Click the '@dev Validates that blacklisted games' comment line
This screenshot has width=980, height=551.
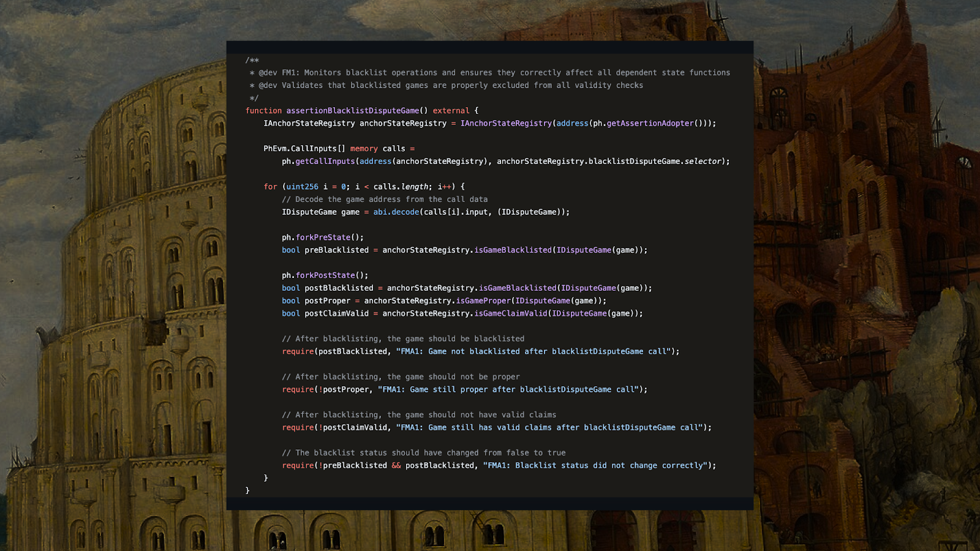click(446, 86)
